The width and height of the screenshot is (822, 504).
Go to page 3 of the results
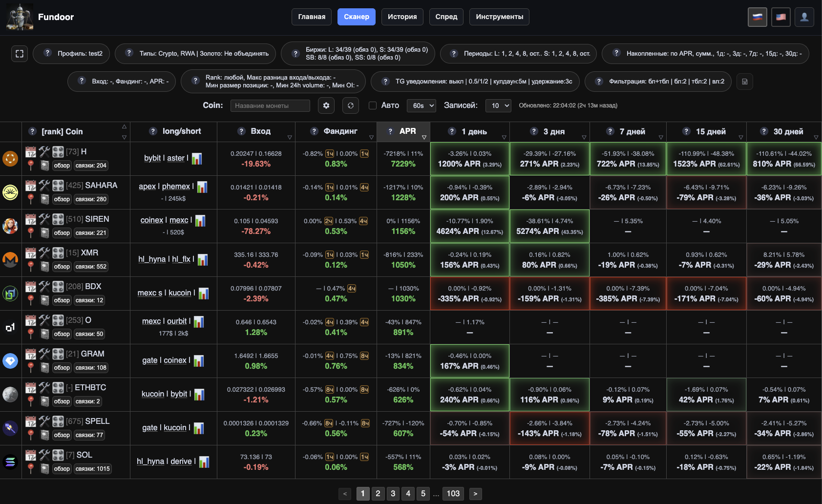click(x=393, y=494)
